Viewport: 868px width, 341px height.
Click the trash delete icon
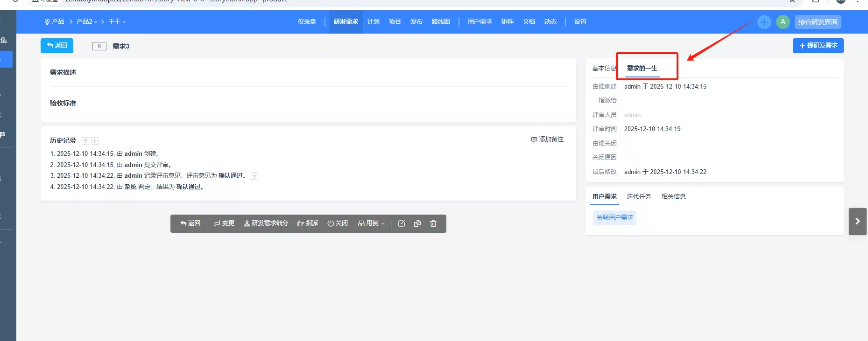click(433, 223)
